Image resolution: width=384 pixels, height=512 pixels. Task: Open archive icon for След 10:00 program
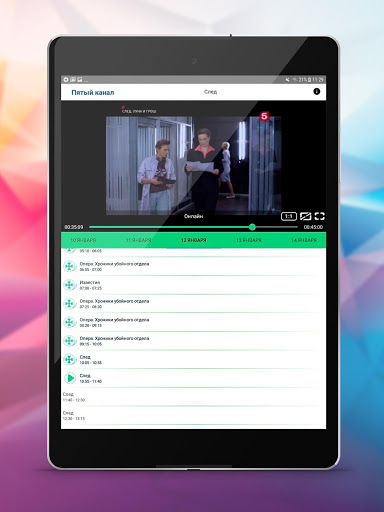(x=69, y=360)
